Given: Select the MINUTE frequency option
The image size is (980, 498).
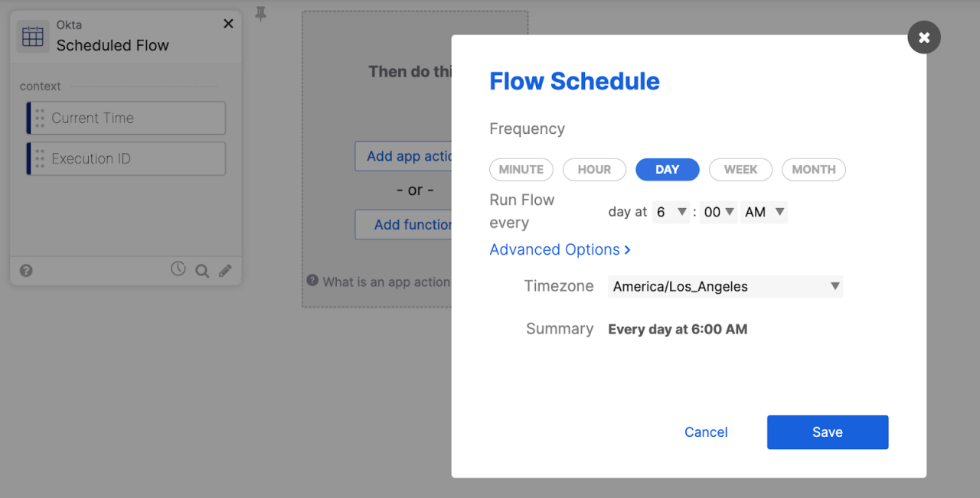Looking at the screenshot, I should point(521,169).
